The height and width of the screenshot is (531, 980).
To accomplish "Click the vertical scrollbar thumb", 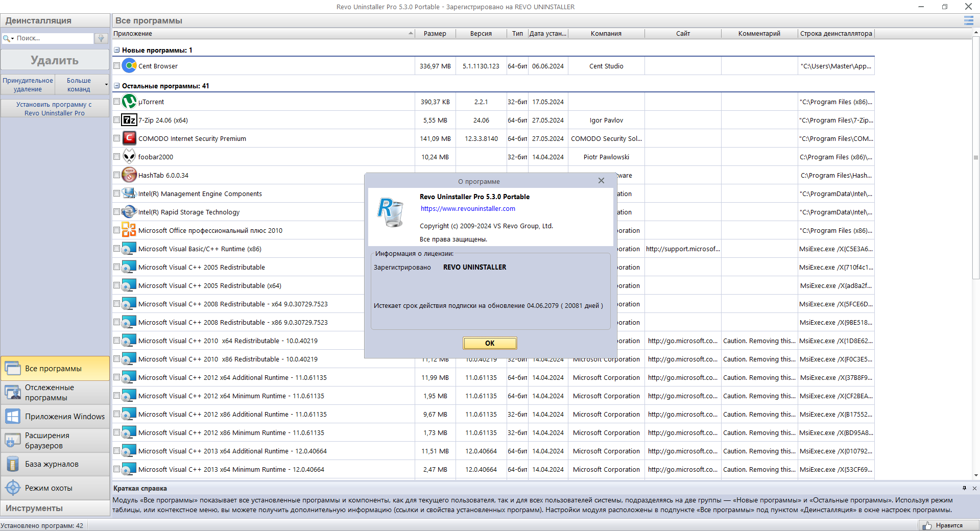I will coord(976,158).
